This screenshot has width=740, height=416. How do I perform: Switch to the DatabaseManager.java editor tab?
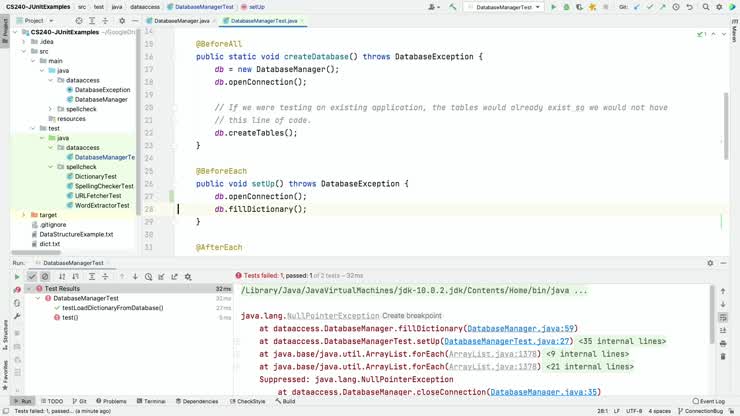[x=181, y=21]
